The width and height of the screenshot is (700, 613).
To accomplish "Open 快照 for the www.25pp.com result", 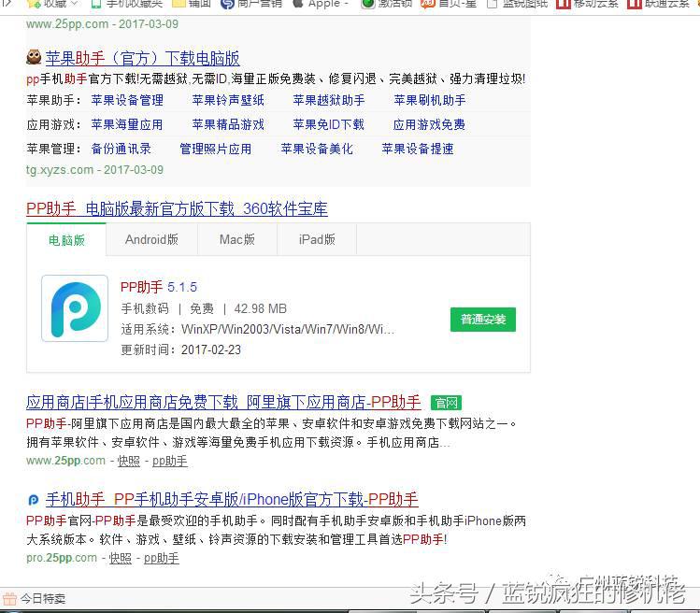I will (129, 462).
